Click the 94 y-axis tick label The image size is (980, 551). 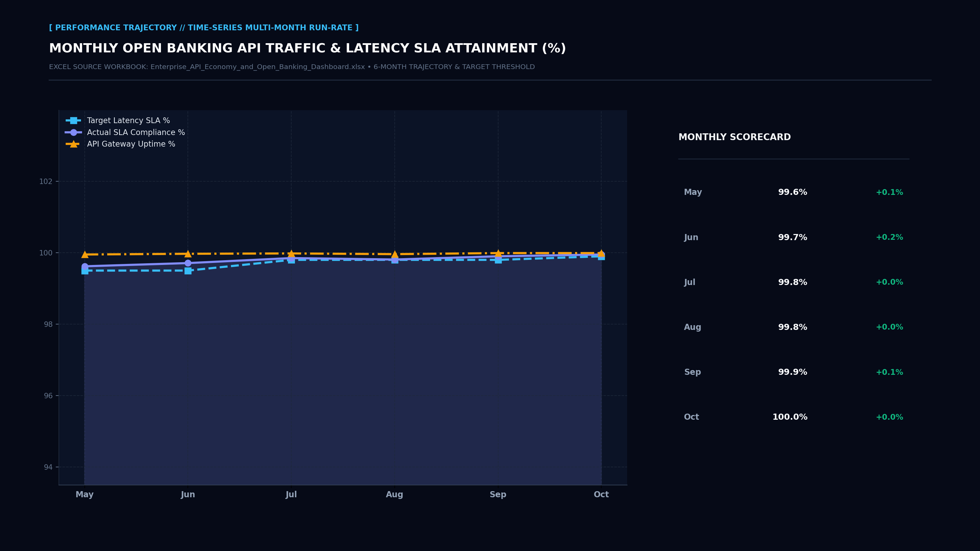click(48, 467)
